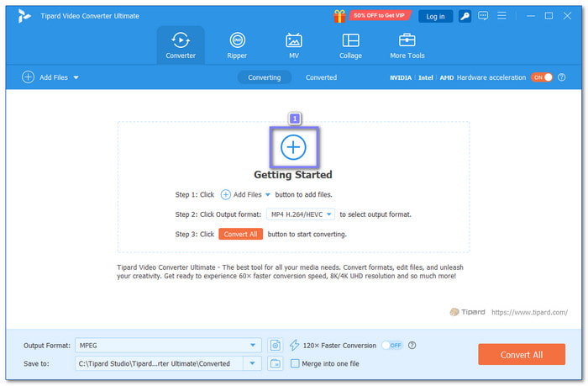This screenshot has height=386, width=588.
Task: Click the Log in button
Action: (435, 16)
